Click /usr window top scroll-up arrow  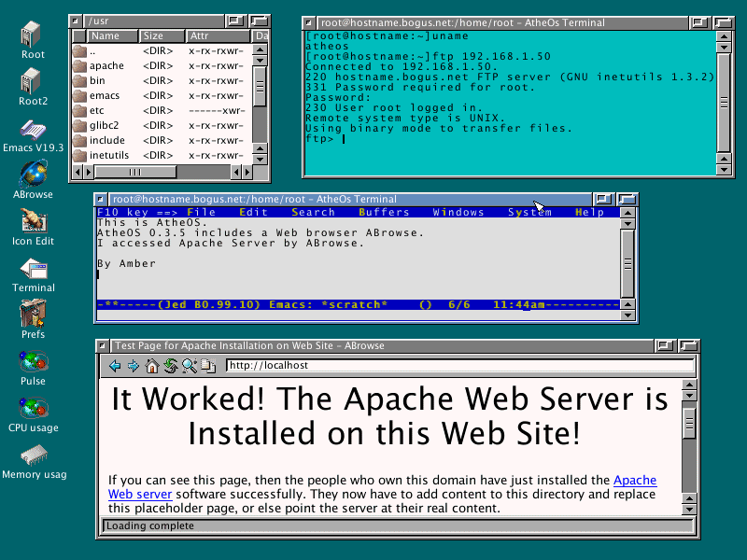(260, 49)
